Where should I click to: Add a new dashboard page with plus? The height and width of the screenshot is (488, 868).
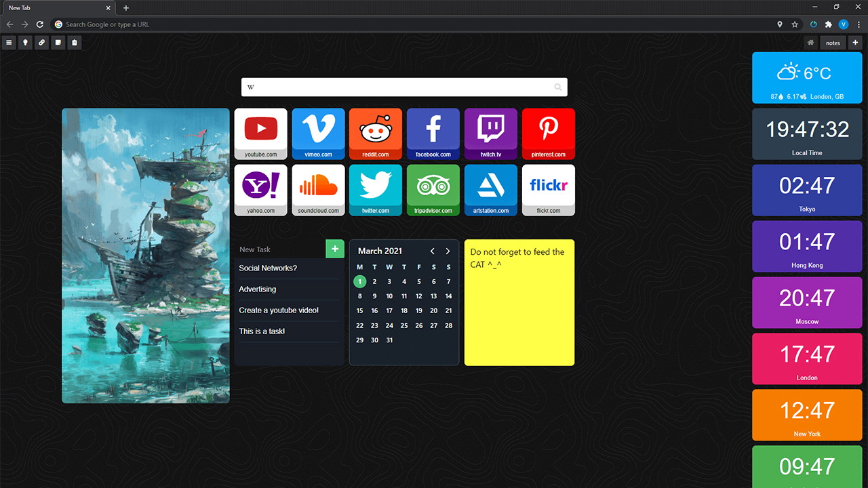point(855,43)
